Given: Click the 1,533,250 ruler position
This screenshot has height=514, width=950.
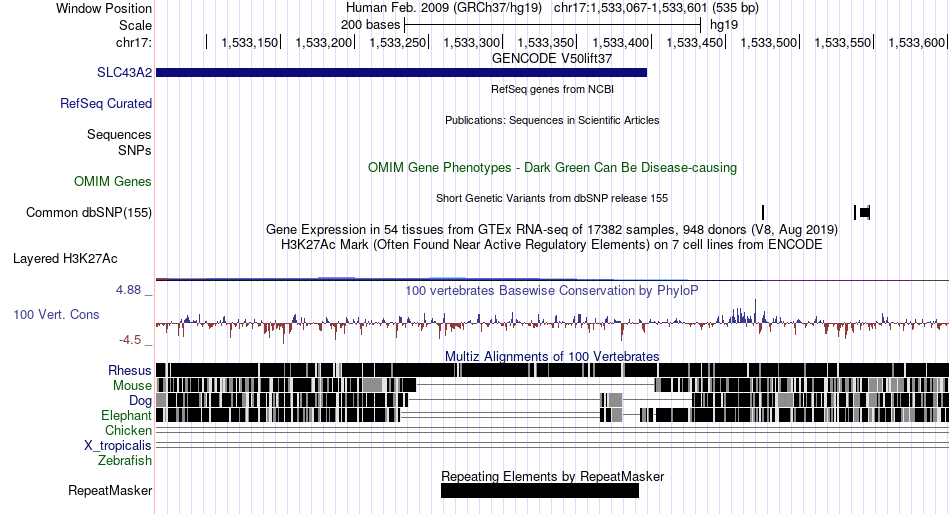Looking at the screenshot, I should point(397,42).
